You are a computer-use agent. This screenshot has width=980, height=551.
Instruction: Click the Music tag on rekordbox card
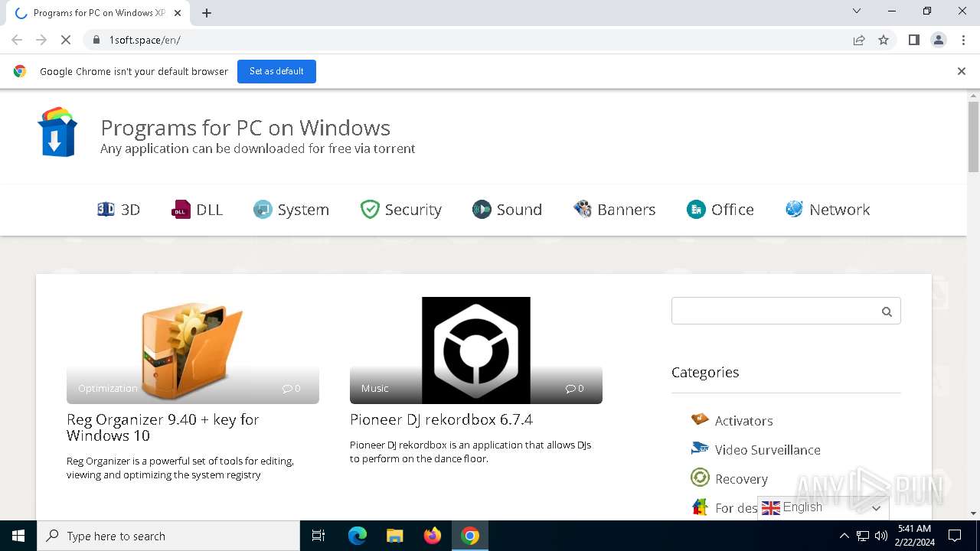point(375,389)
